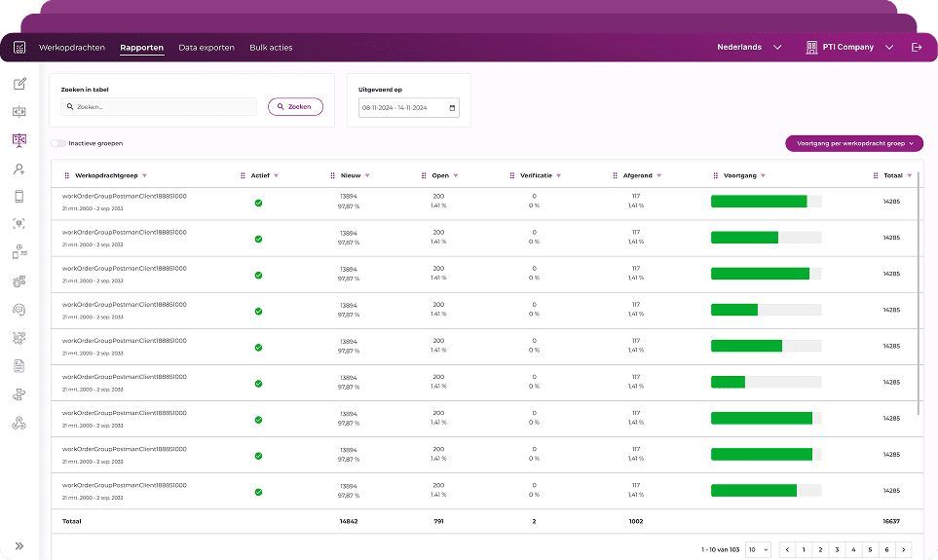Open the document list sidebar icon
Image resolution: width=938 pixels, height=560 pixels.
(x=19, y=366)
